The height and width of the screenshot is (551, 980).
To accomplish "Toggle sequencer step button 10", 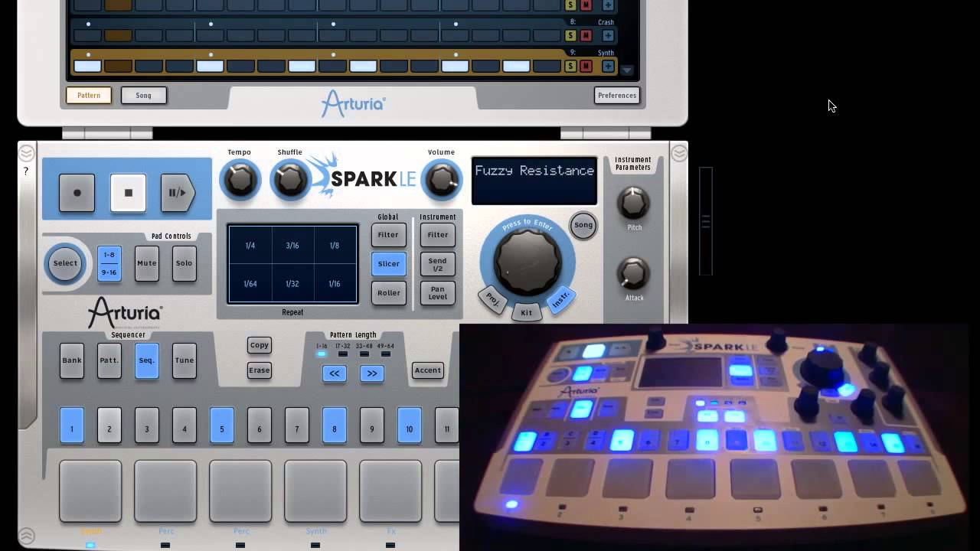I will (x=410, y=425).
